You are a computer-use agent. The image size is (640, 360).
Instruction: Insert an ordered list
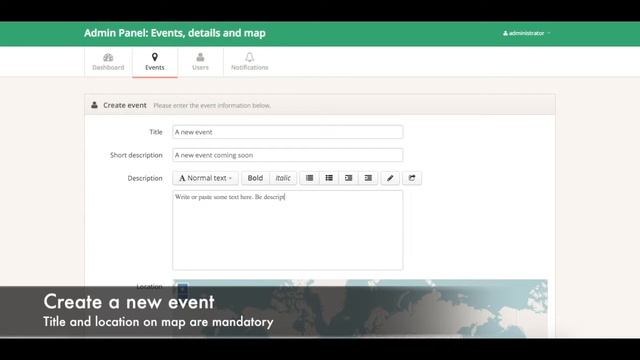click(x=329, y=178)
